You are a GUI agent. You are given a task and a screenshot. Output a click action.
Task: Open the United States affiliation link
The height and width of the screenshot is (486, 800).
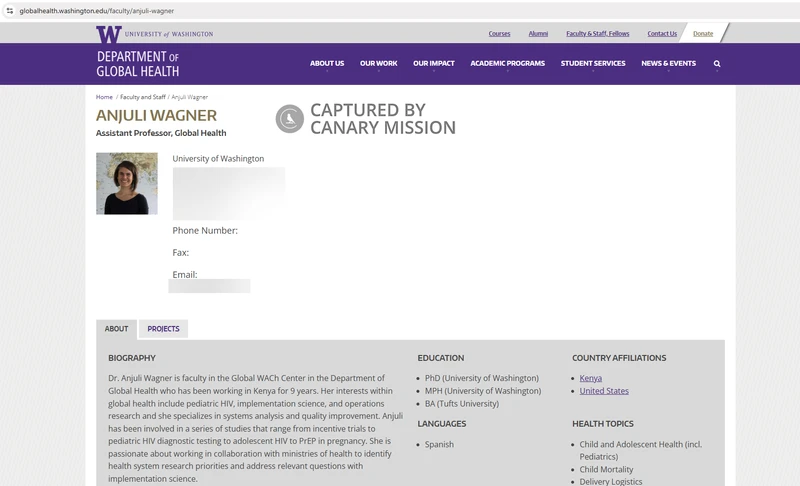click(x=604, y=391)
